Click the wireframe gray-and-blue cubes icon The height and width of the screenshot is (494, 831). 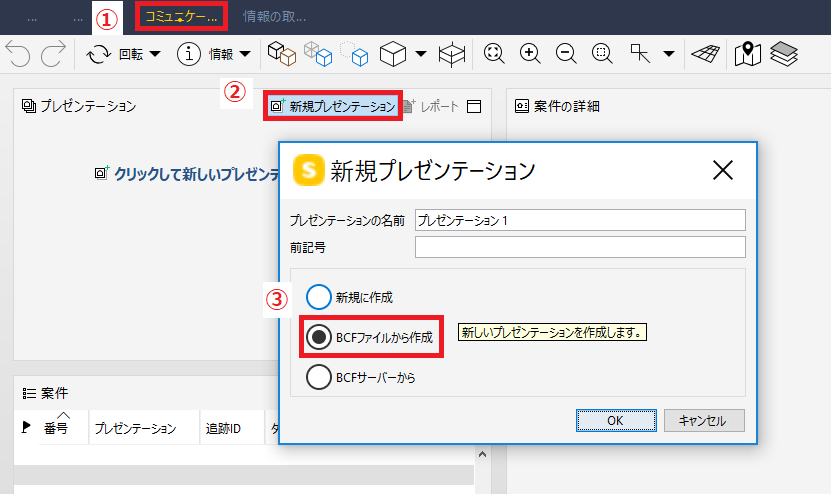(317, 54)
